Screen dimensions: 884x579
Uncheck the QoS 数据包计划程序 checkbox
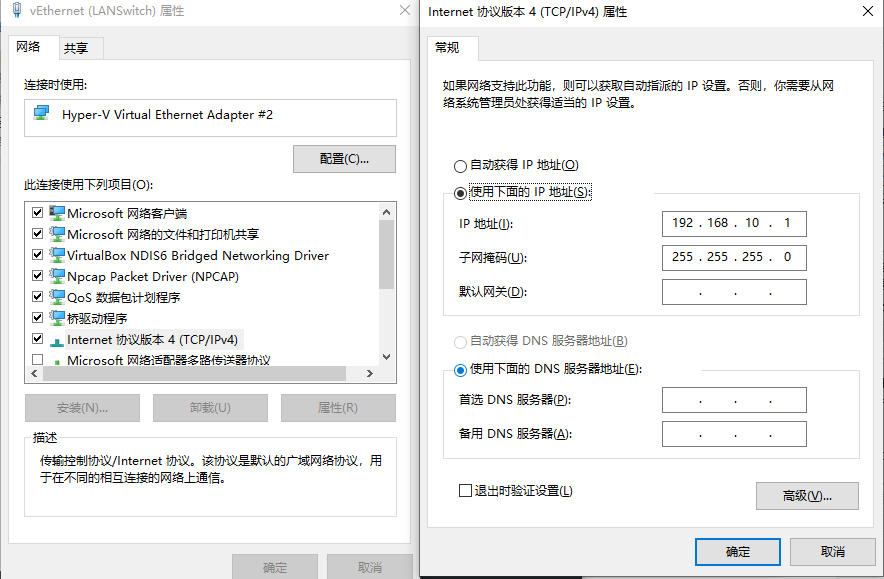pos(37,296)
